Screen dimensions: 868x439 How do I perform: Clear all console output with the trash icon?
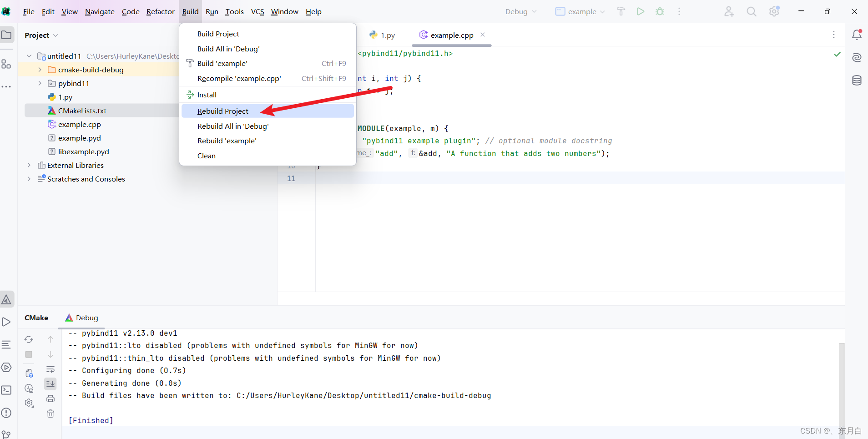pyautogui.click(x=50, y=414)
